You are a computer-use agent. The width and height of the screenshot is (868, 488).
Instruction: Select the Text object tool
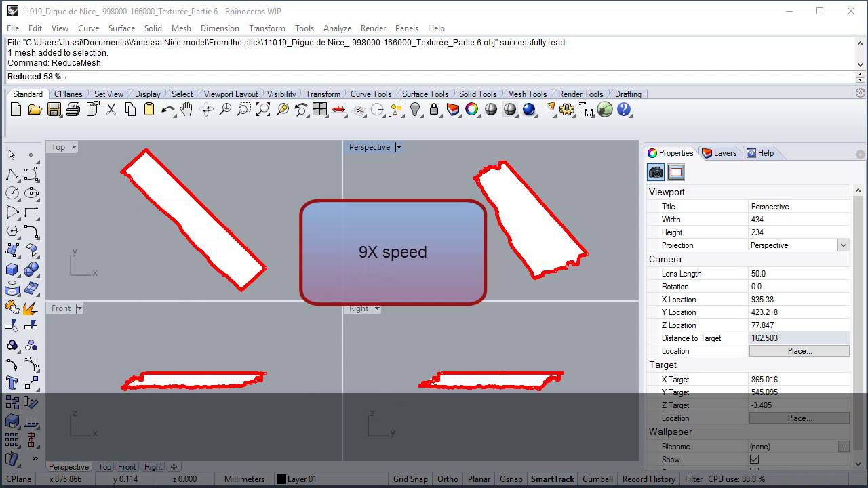[x=12, y=384]
